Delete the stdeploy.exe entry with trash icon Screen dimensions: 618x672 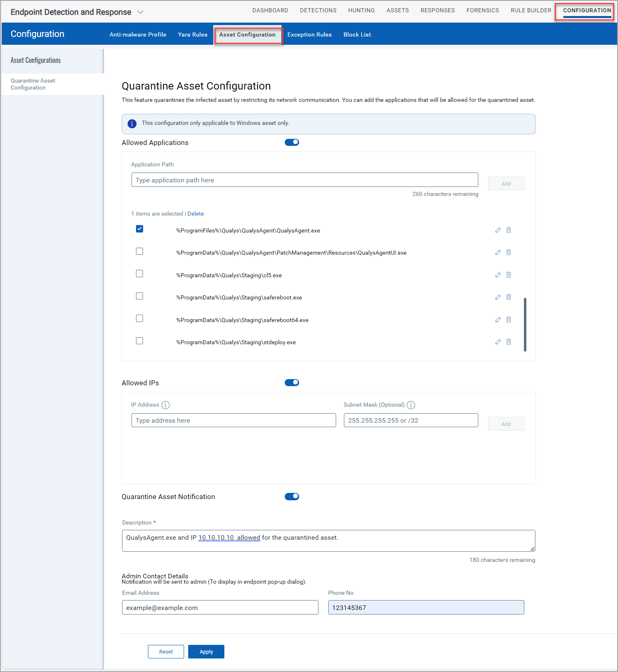point(509,342)
